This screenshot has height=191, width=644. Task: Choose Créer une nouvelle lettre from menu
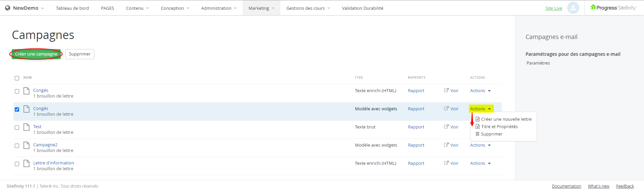click(506, 119)
